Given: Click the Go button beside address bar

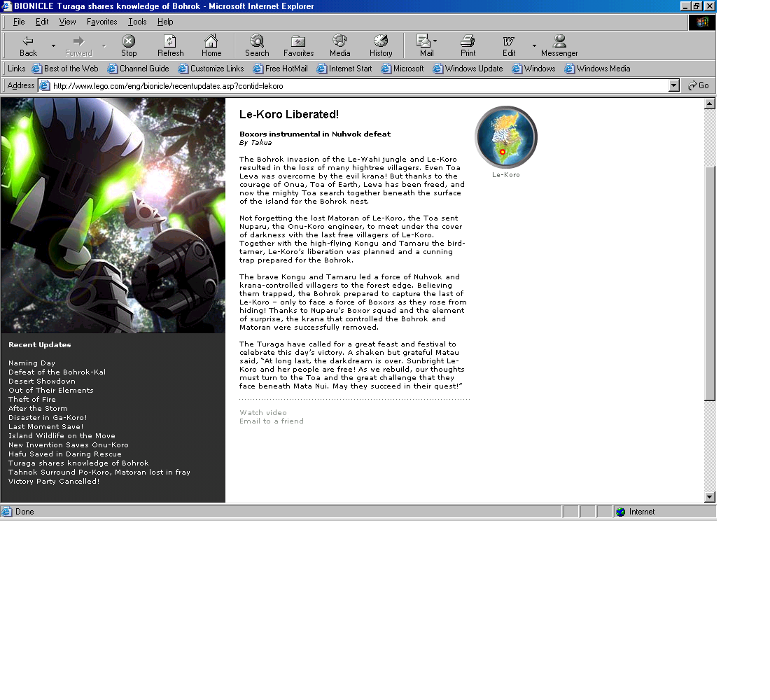Looking at the screenshot, I should [699, 85].
